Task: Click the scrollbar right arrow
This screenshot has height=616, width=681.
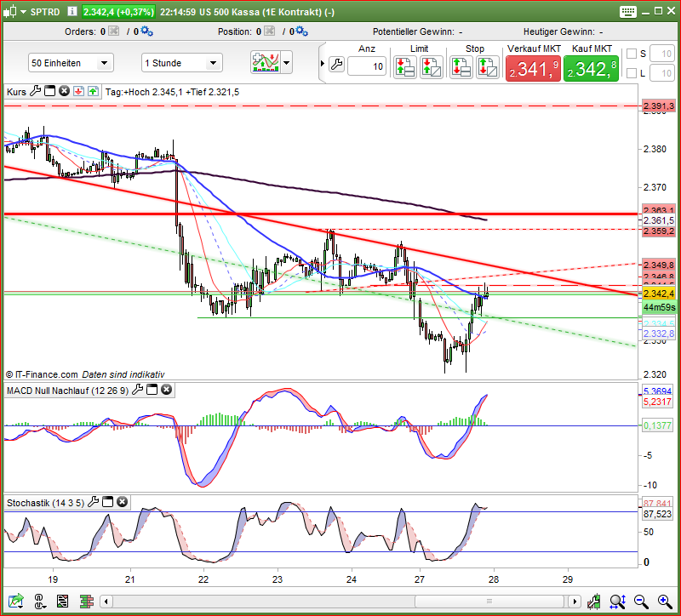Action: [x=575, y=602]
